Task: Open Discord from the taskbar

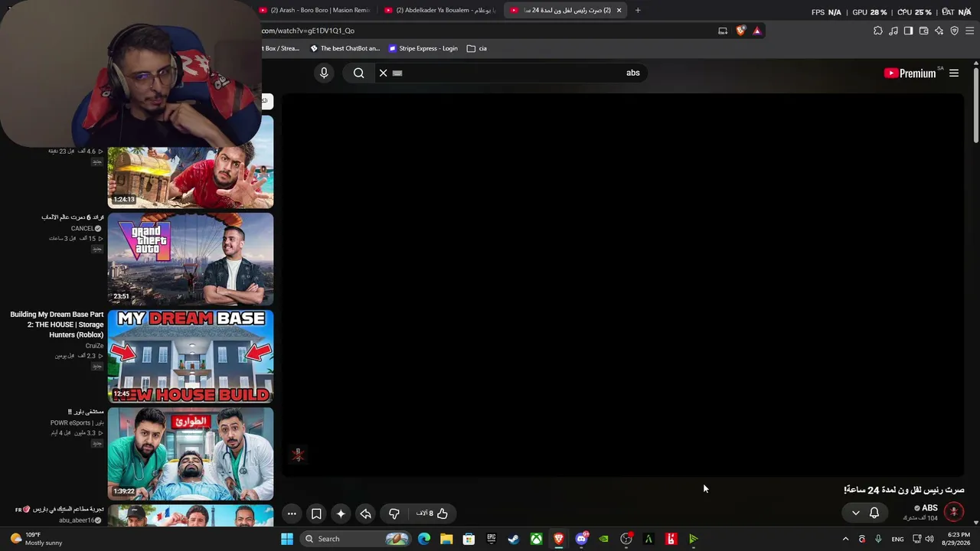Action: click(581, 539)
